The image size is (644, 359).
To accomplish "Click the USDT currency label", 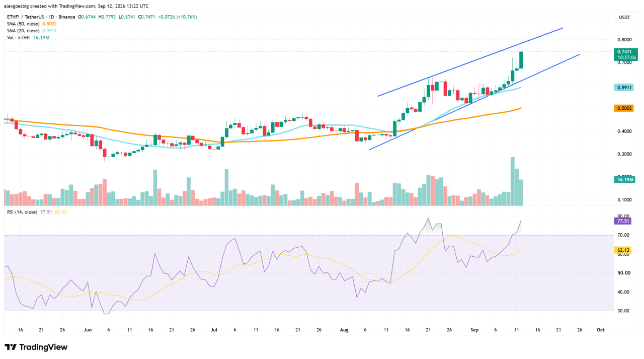I will click(624, 18).
